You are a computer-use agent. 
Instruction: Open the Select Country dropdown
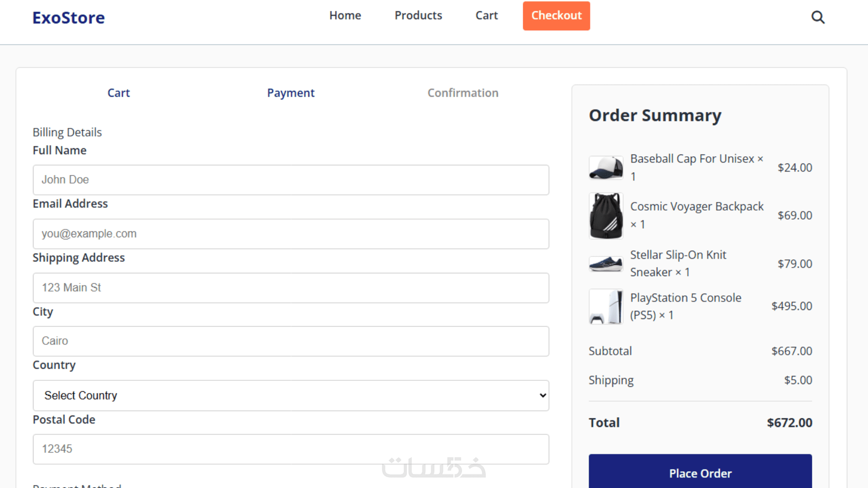tap(291, 395)
